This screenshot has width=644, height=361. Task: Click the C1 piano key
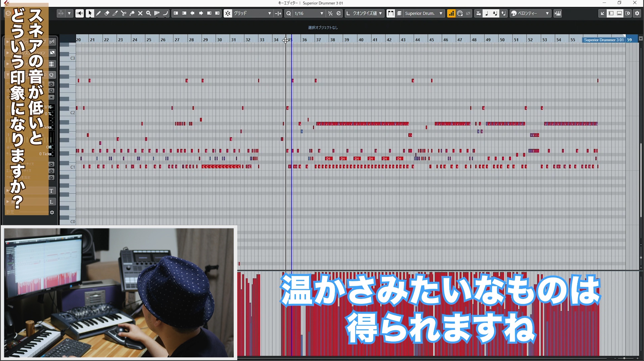point(68,167)
